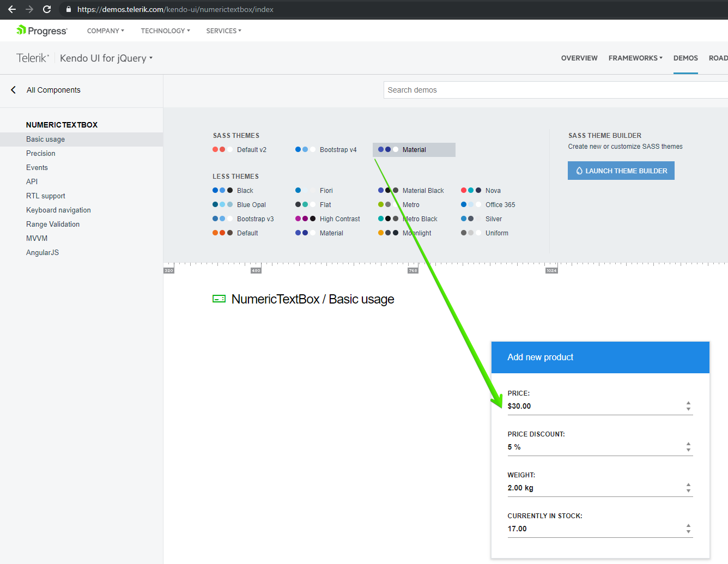Choose the Default Less theme
728x564 pixels.
[235, 233]
